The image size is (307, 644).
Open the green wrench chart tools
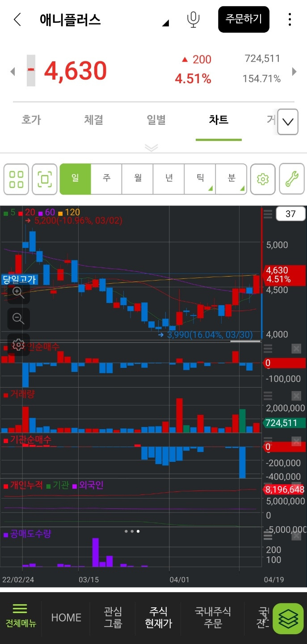click(x=292, y=179)
